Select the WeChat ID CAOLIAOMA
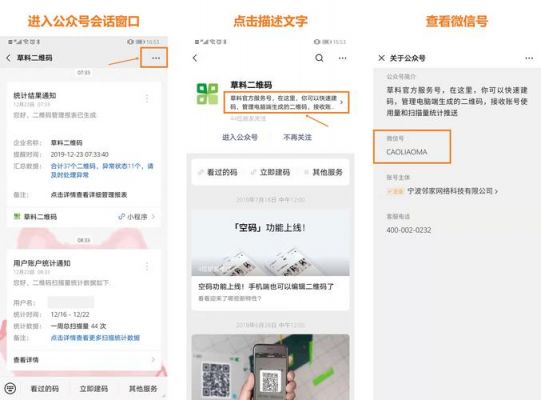 click(407, 152)
